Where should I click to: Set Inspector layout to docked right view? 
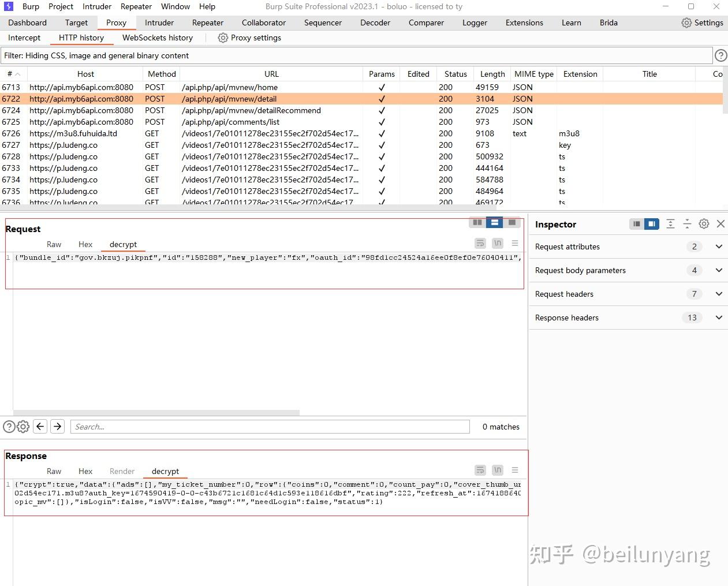(x=652, y=224)
